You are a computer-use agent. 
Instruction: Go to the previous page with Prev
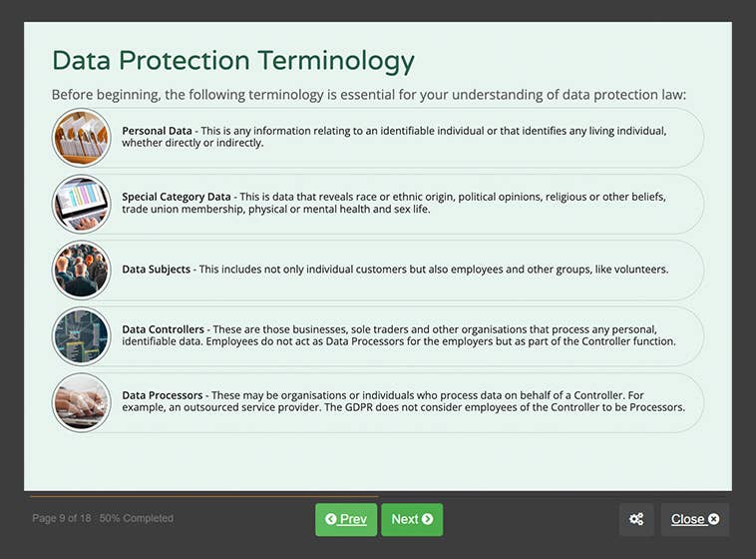click(x=345, y=519)
